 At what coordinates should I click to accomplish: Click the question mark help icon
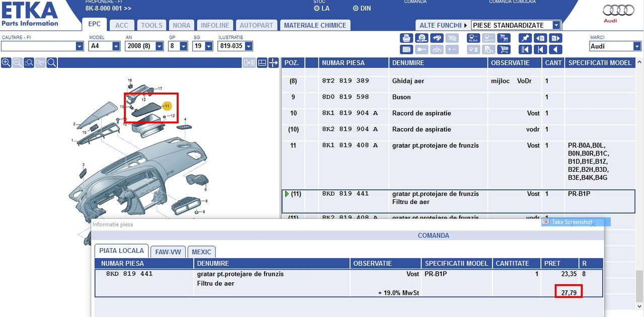[x=452, y=38]
